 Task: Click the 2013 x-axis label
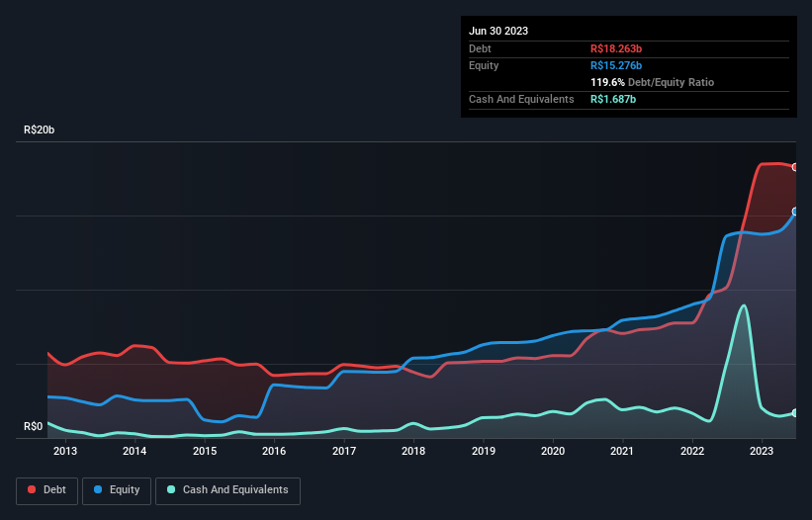pos(65,451)
